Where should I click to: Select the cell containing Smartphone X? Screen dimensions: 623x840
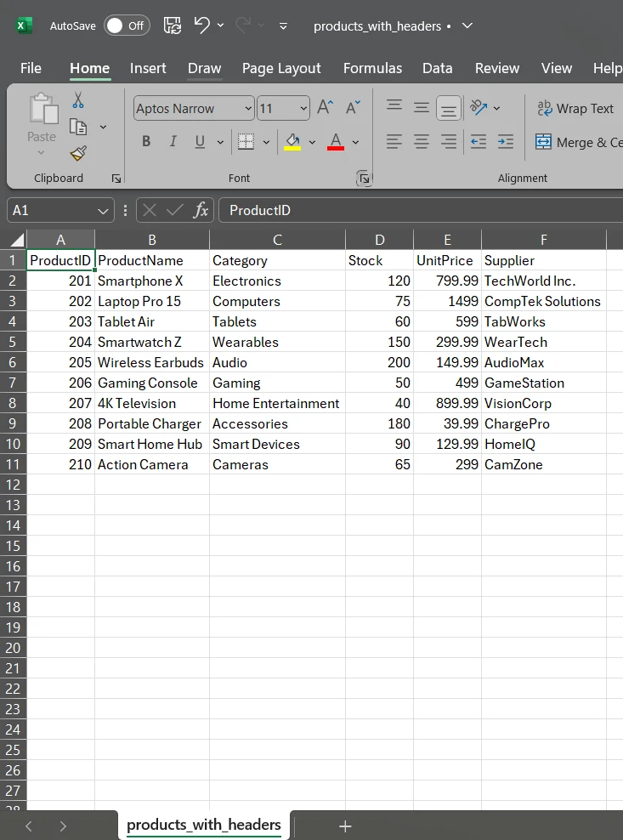pos(151,281)
